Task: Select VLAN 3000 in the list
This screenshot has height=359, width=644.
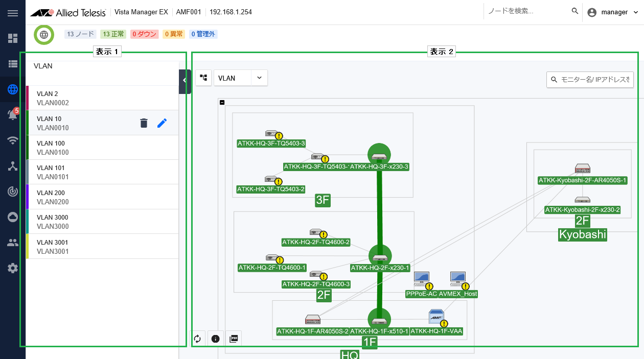Action: [102, 222]
